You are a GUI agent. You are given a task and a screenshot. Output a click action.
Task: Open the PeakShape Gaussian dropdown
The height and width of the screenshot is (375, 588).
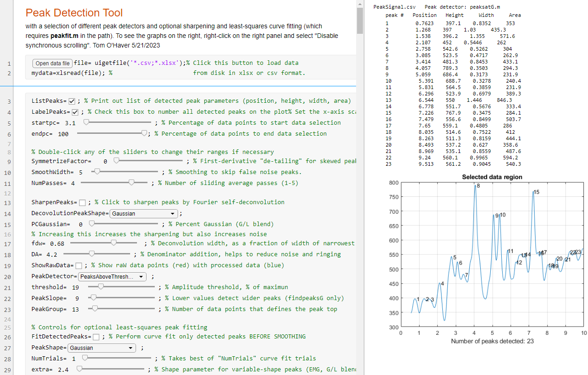coord(102,348)
